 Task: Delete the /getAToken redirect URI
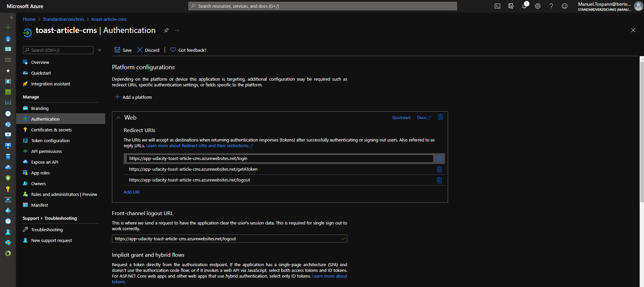click(x=439, y=169)
